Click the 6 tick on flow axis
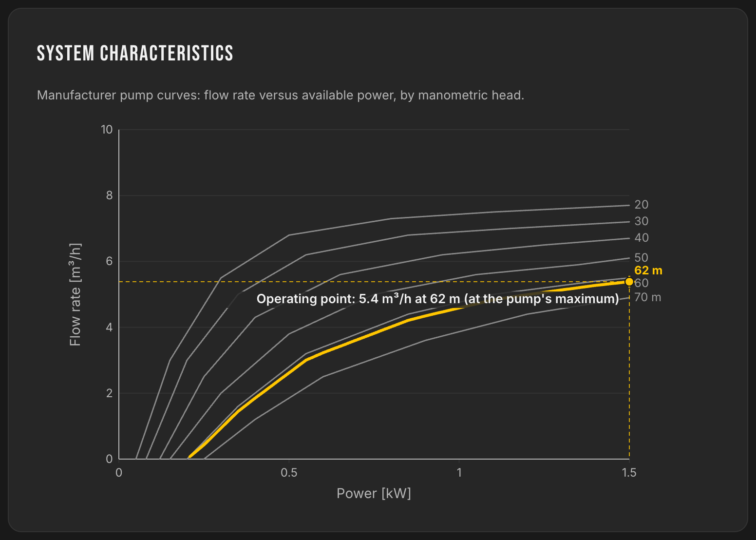 click(x=109, y=261)
